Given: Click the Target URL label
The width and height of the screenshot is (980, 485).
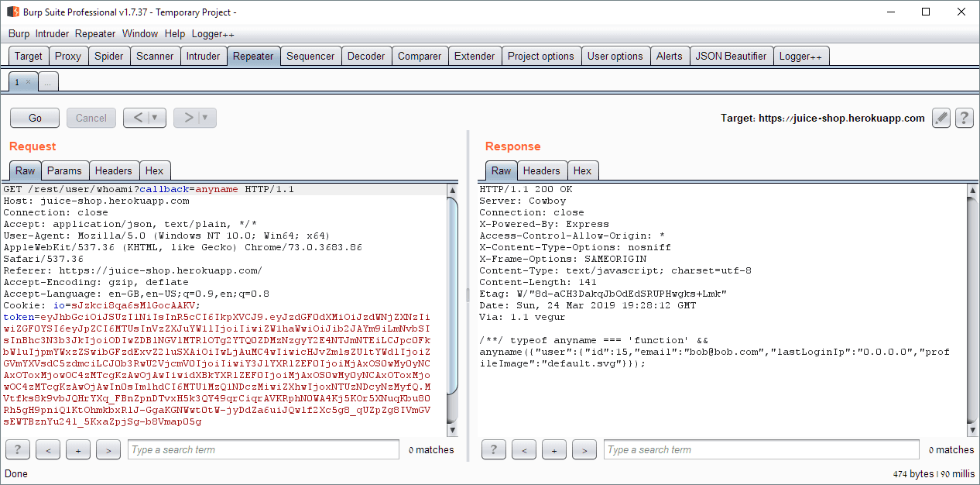Looking at the screenshot, I should (x=823, y=119).
